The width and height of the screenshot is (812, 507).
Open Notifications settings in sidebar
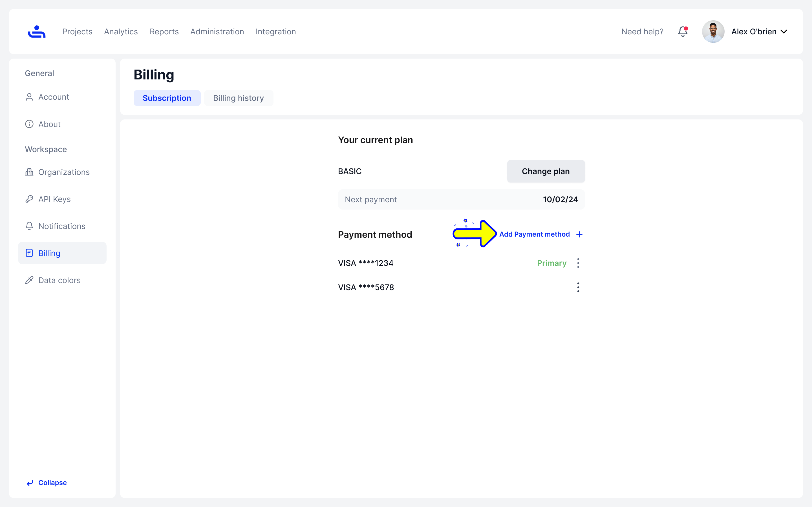(62, 226)
